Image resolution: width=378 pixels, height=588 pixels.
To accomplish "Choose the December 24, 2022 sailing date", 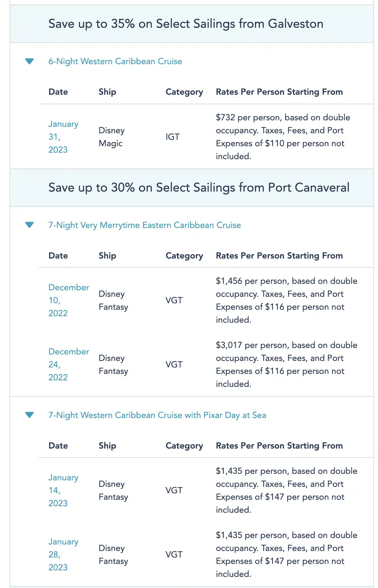I will coord(68,364).
